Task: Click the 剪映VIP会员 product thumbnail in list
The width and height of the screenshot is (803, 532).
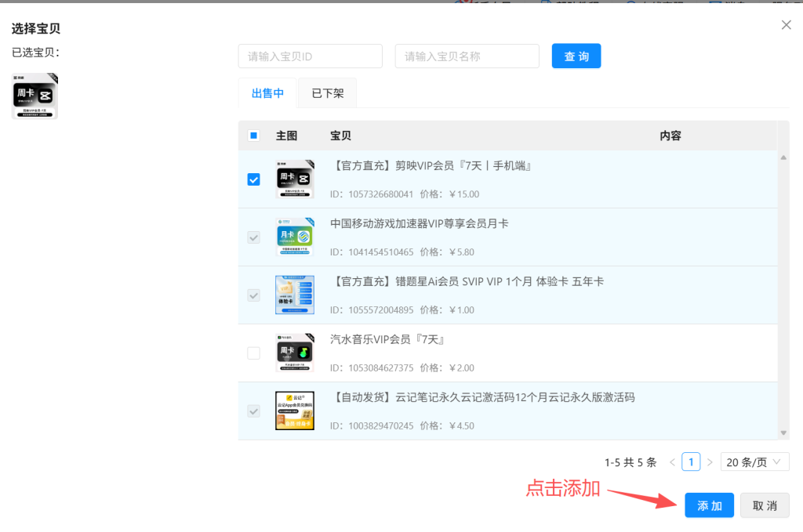Action: click(x=295, y=179)
